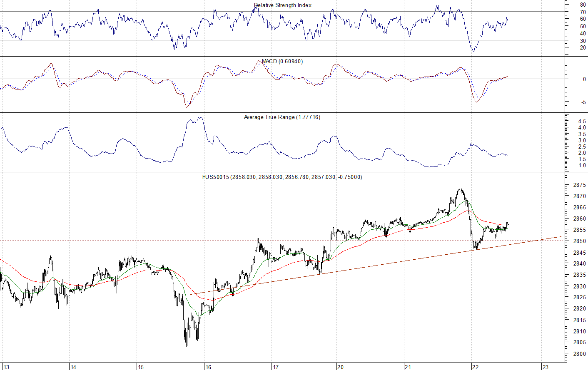
Task: Click the ATR axis value 3.5
Action: click(x=582, y=134)
